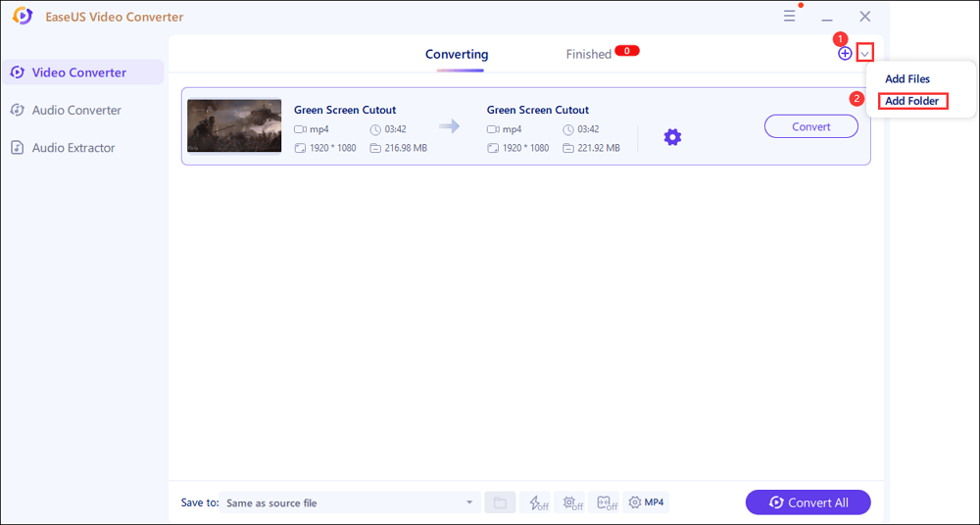Go to Audio Extractor in the sidebar
The image size is (980, 525).
[73, 148]
